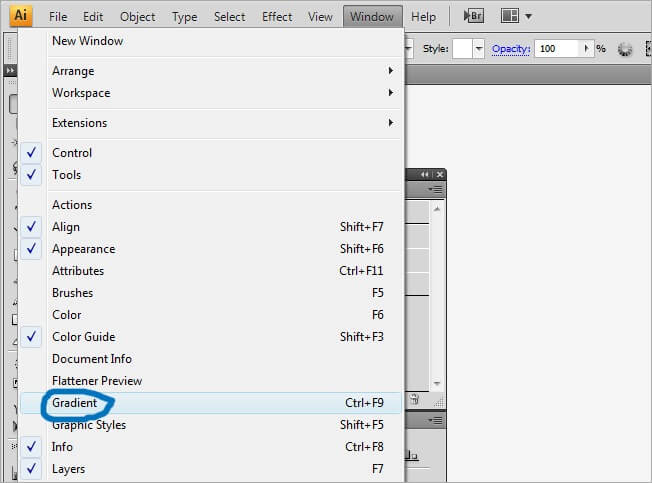Click the blue Opacity link
The image size is (652, 483).
(511, 48)
